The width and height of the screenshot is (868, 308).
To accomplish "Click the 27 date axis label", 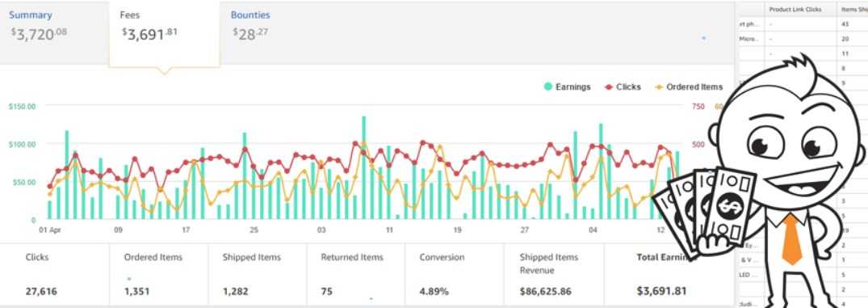I will [x=526, y=230].
